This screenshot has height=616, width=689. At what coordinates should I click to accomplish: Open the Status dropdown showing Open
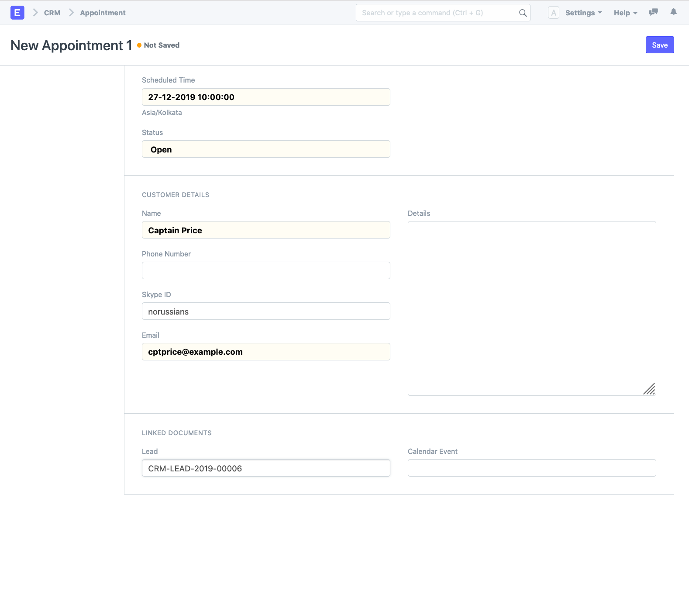pyautogui.click(x=265, y=149)
